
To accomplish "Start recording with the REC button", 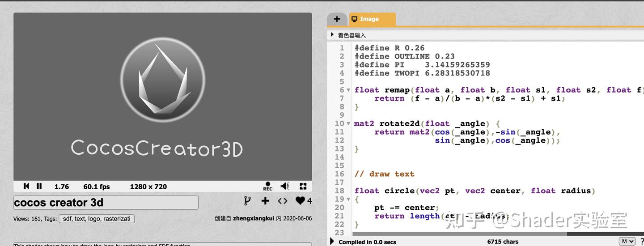I will (268, 186).
